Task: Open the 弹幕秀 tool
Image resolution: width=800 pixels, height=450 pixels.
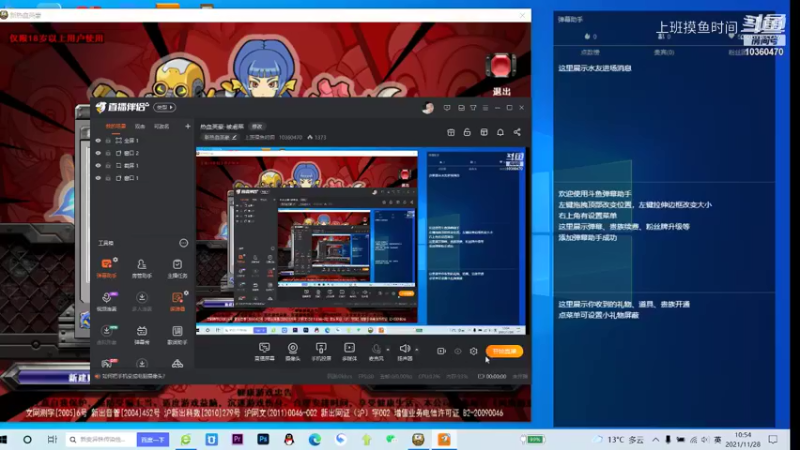Action: [142, 335]
